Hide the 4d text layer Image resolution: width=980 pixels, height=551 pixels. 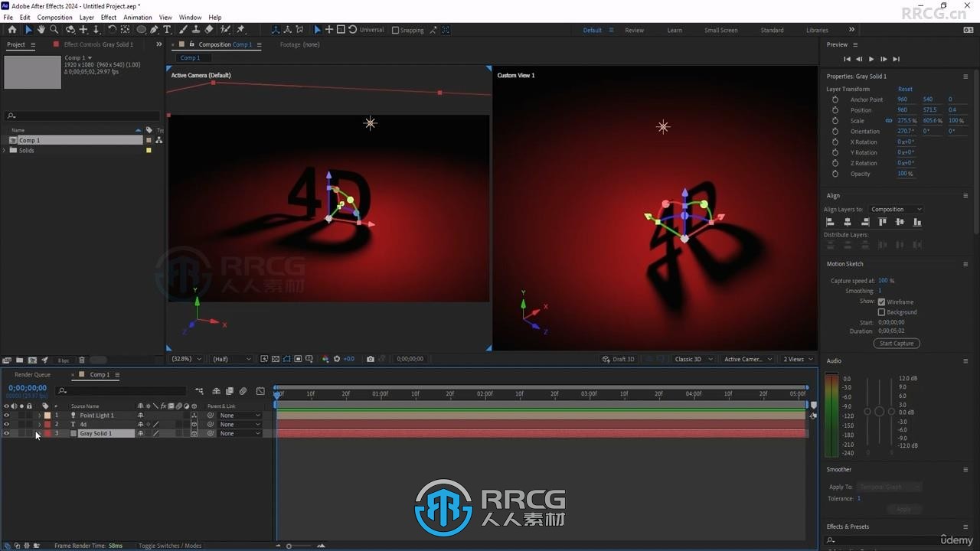pyautogui.click(x=6, y=425)
